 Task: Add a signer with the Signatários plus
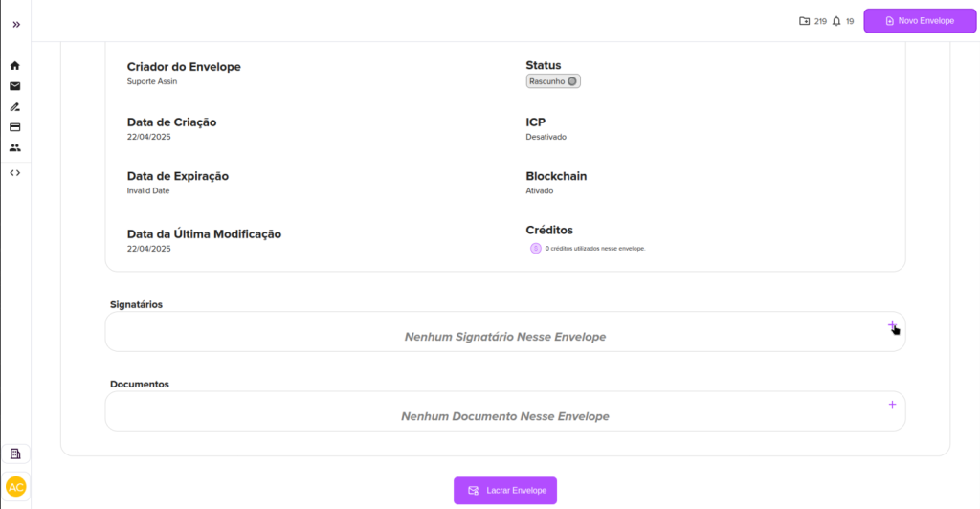point(892,325)
